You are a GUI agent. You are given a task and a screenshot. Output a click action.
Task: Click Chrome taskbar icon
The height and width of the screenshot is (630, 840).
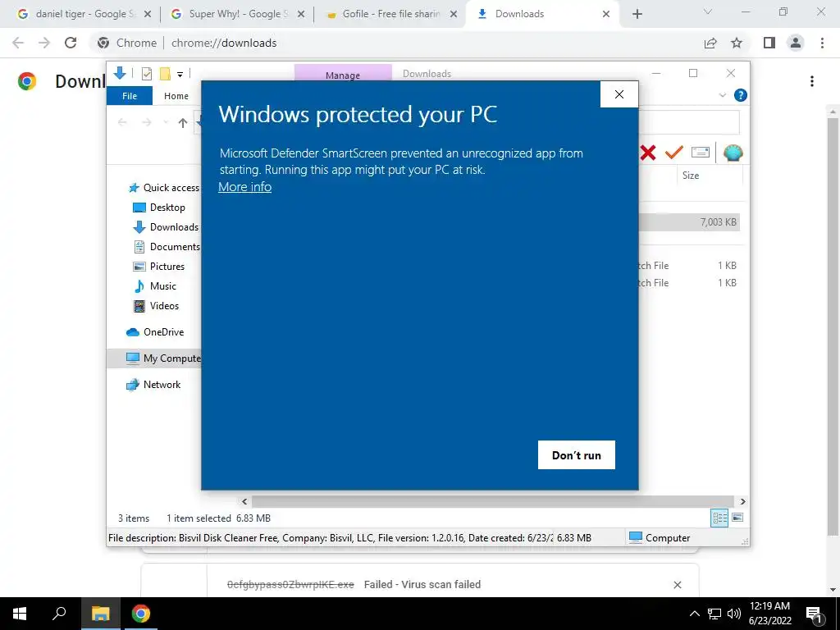141,614
